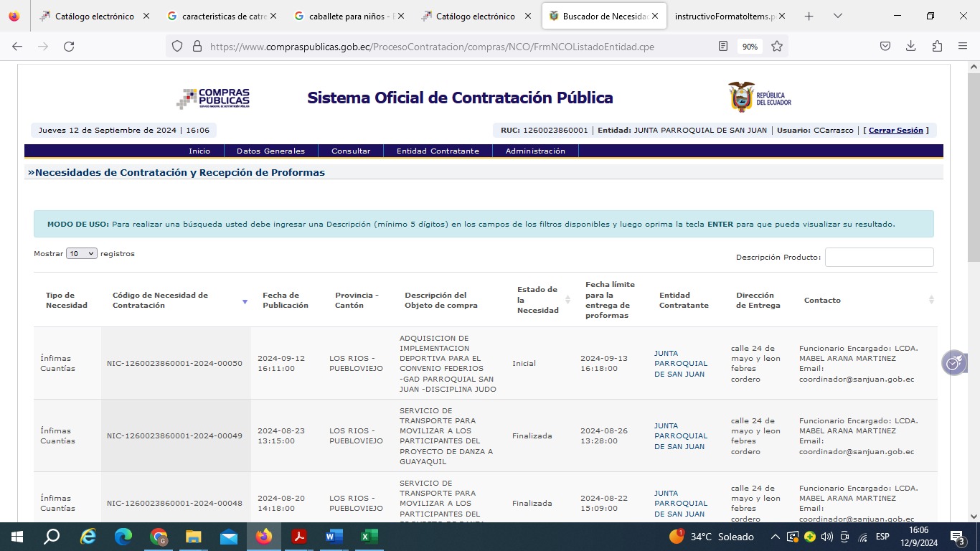This screenshot has width=980, height=551.
Task: Switch to instructivoFormatoItems tab
Action: pos(725,16)
